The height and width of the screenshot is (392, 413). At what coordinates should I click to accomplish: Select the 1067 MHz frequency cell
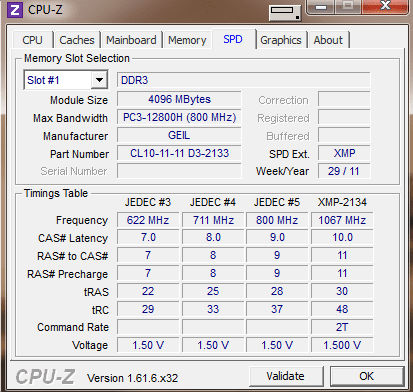pyautogui.click(x=342, y=220)
